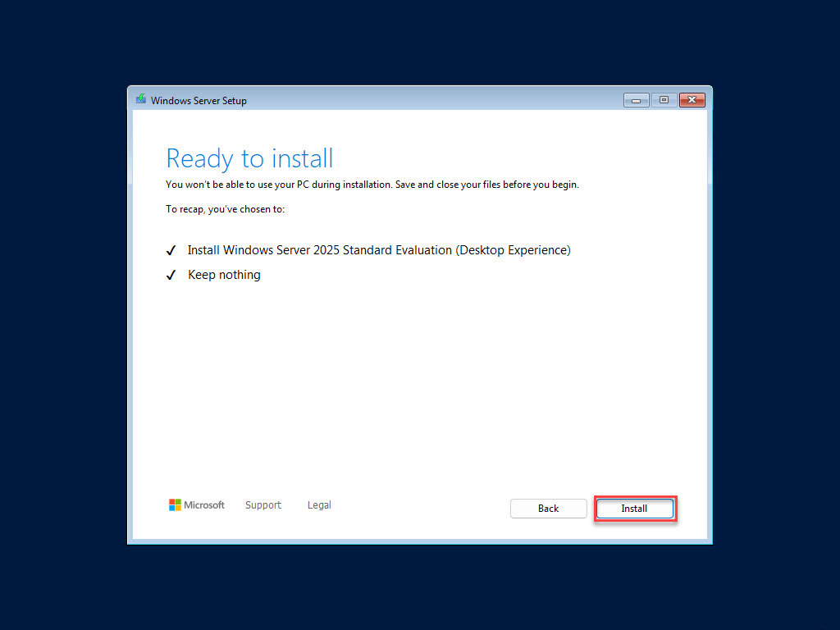840x630 pixels.
Task: Click the Microsoft logo
Action: [197, 505]
